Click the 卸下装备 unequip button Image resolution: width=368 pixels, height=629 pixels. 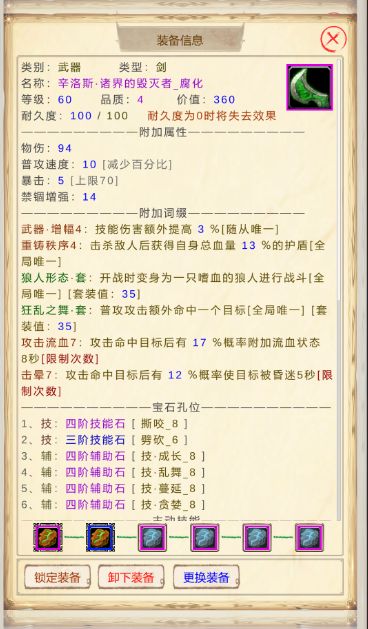[x=131, y=577]
